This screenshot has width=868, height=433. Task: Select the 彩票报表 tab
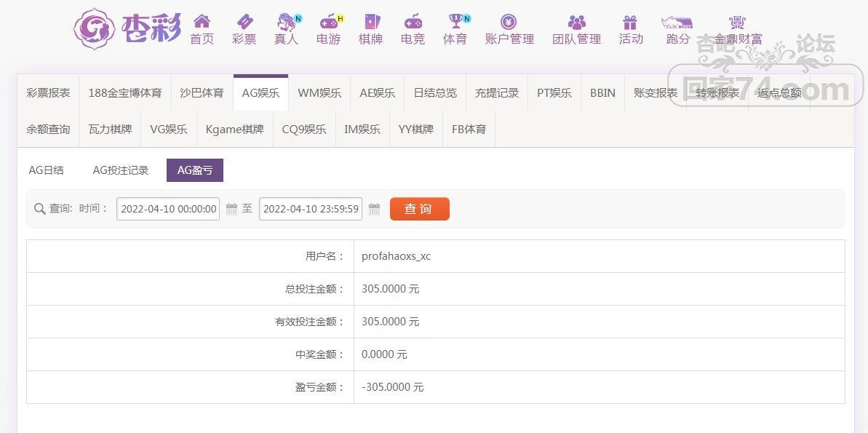[x=48, y=93]
